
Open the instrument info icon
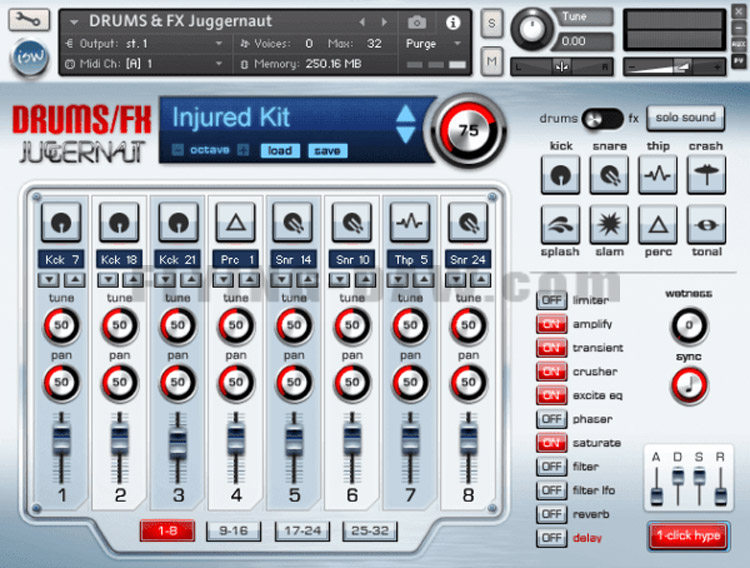tap(452, 22)
